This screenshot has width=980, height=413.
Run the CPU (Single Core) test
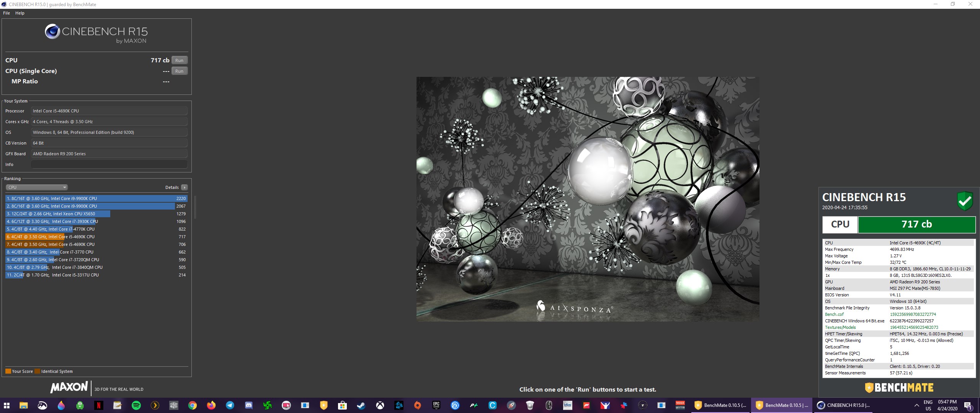click(179, 71)
